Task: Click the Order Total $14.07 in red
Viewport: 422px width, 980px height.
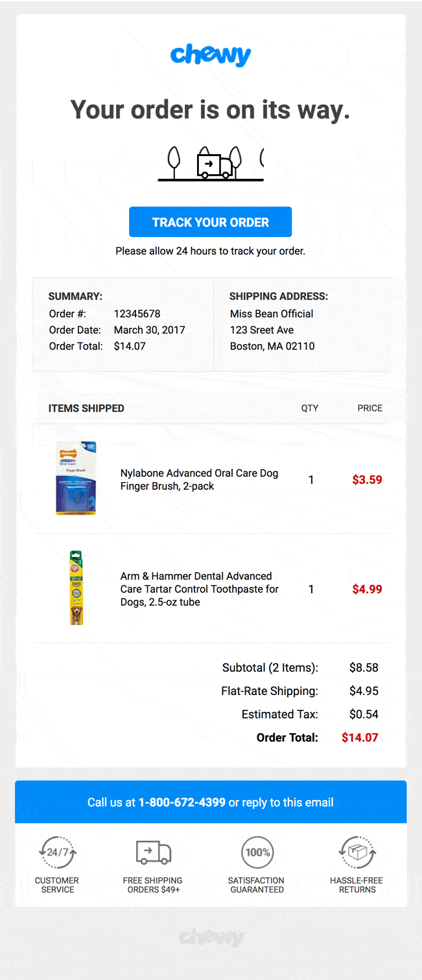Action: pyautogui.click(x=359, y=737)
